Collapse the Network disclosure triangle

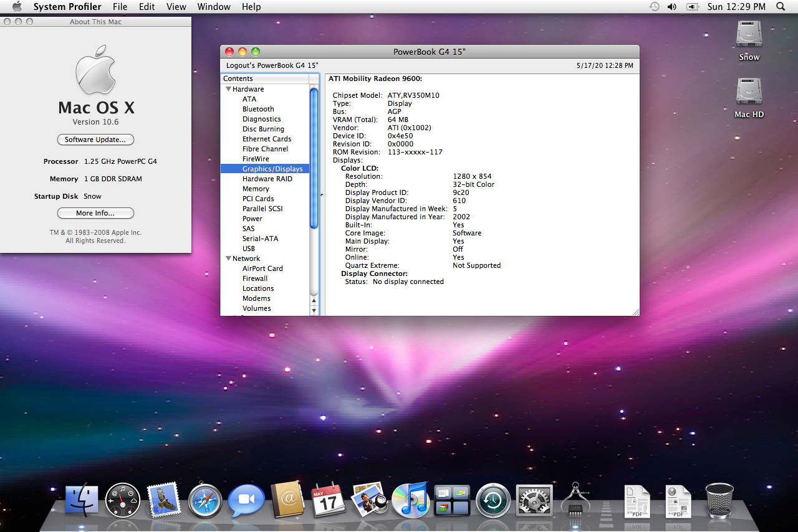point(228,259)
